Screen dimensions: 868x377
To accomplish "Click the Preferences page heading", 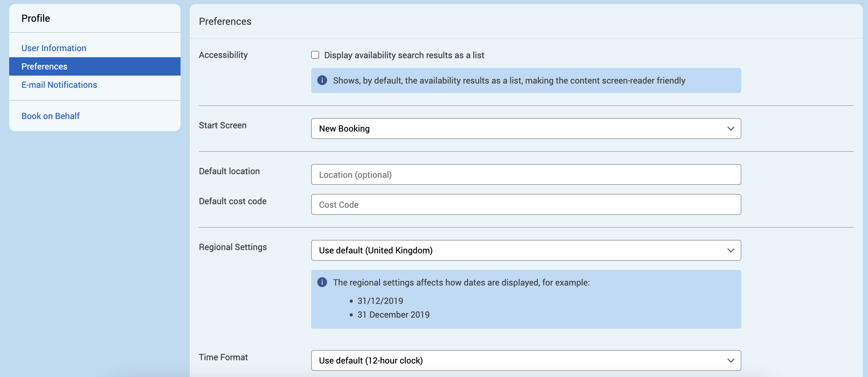I will click(225, 21).
